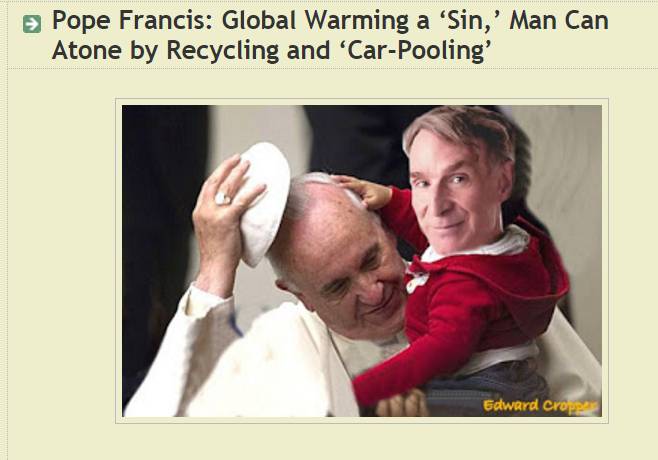Open the article photo thumbnail
The image size is (658, 460).
tap(362, 261)
